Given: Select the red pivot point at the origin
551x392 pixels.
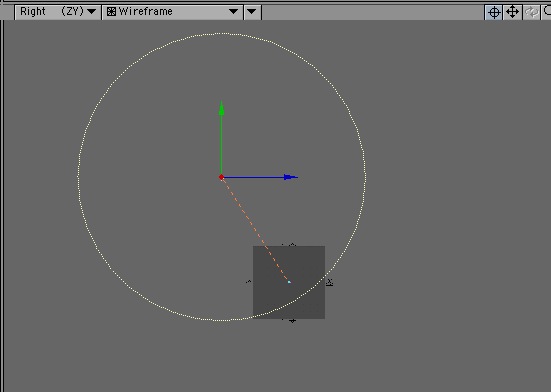Looking at the screenshot, I should (221, 177).
